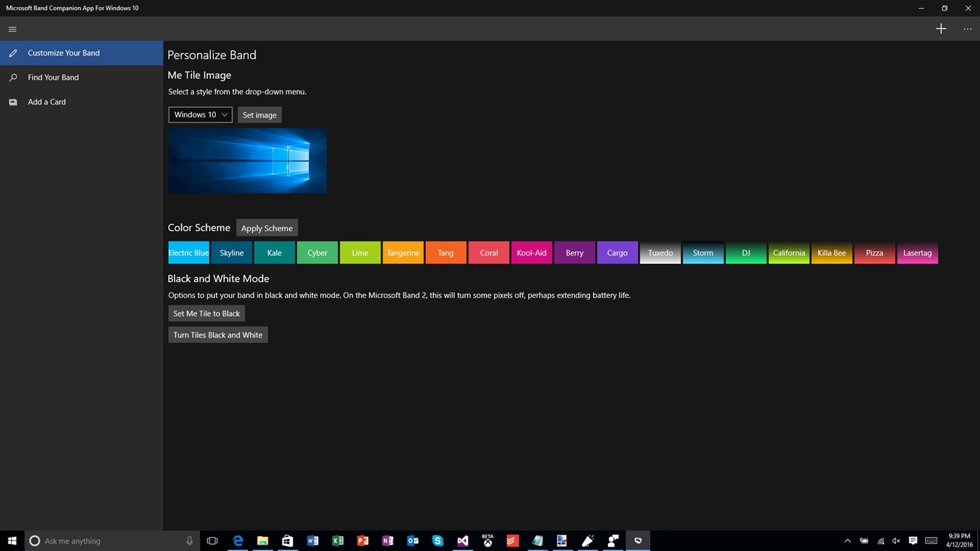Switch to Add a Card section
The width and height of the screenshot is (980, 551).
tap(46, 102)
